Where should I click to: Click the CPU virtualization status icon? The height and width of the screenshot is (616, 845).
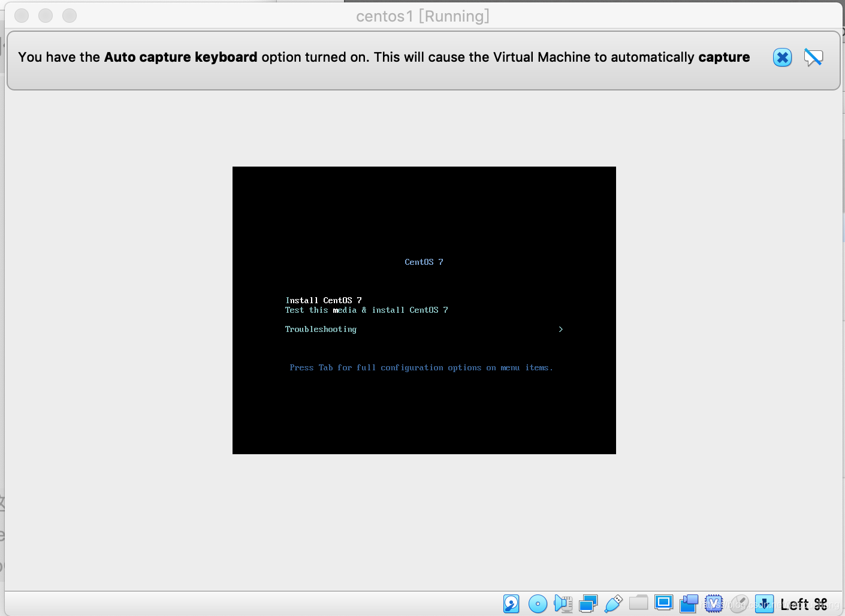[714, 603]
